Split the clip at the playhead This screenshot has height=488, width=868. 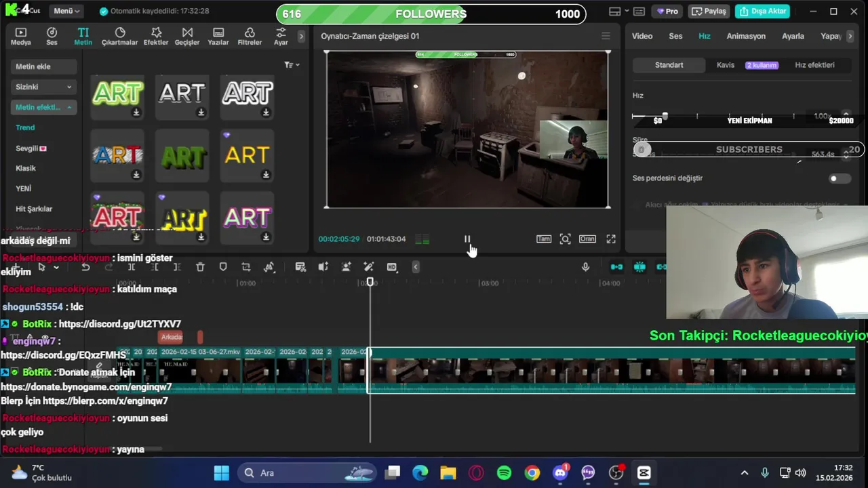coord(132,267)
